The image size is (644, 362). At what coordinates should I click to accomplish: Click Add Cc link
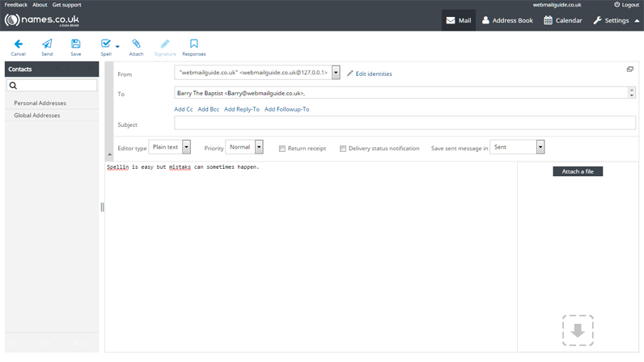coord(183,109)
